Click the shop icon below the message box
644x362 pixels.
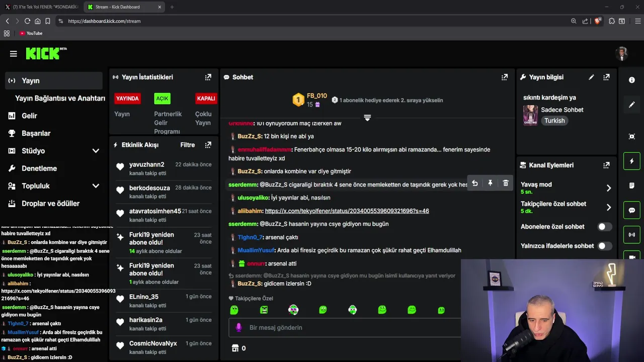(x=234, y=348)
